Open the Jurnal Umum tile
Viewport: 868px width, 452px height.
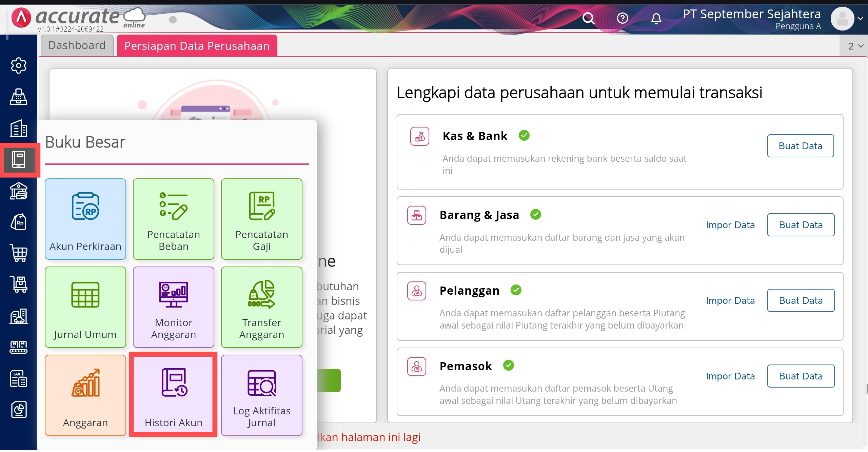(85, 307)
